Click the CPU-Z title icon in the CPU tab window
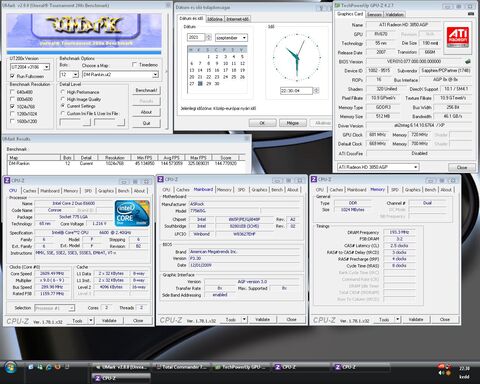The image size is (480, 384). pos(7,180)
